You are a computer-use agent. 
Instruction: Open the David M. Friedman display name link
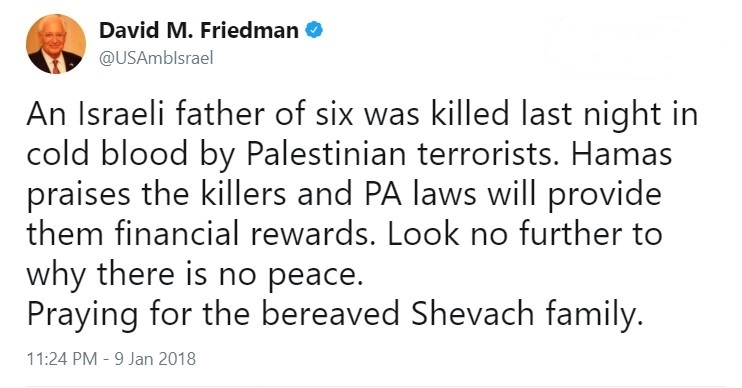199,30
